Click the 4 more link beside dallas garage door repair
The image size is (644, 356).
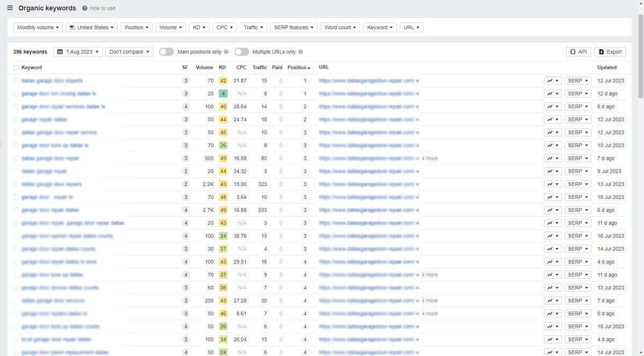point(429,158)
